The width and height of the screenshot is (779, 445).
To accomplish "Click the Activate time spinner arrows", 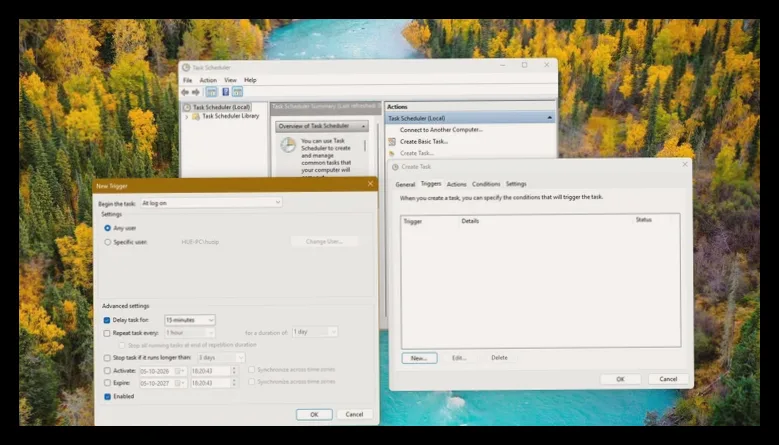I will coord(234,371).
